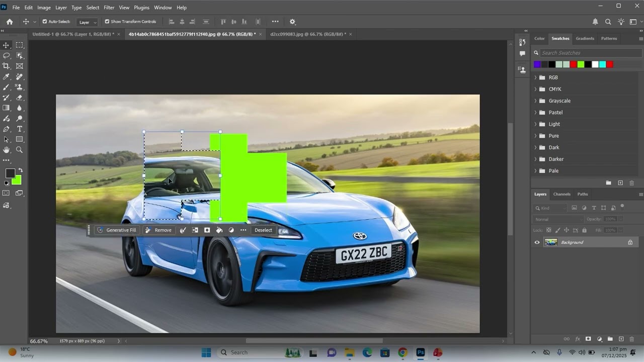
Task: Select the Eraser tool
Action: click(20, 98)
